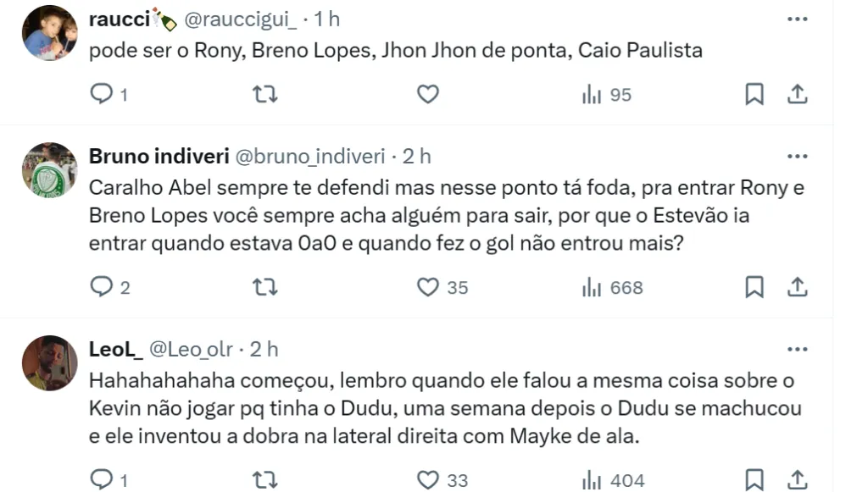Image resolution: width=868 pixels, height=492 pixels.
Task: Open raucci's profile picture
Action: coord(49,32)
